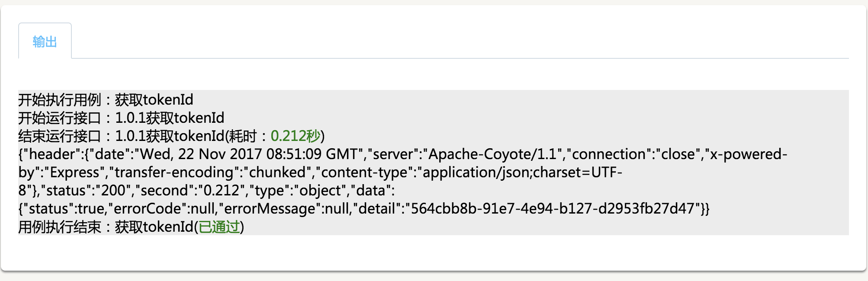Screen dimensions: 868x281
Task: Click the 结束运行接口 log line label
Action: [59, 136]
